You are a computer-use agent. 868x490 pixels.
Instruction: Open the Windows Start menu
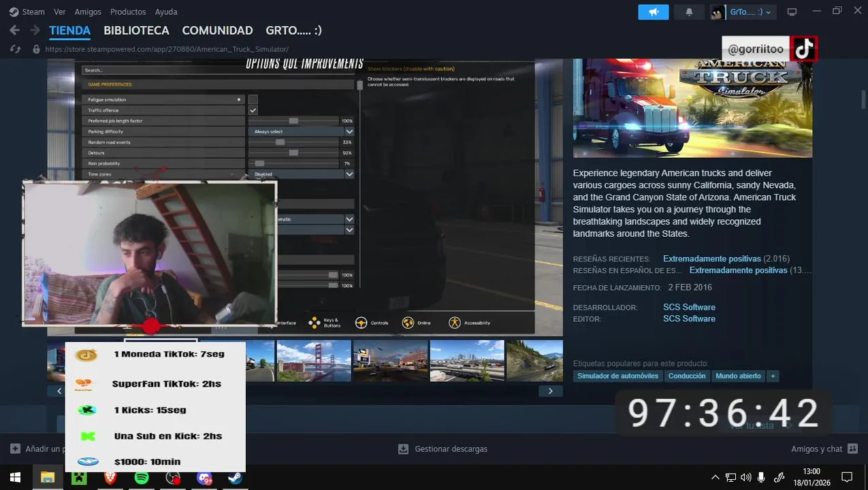tap(15, 478)
